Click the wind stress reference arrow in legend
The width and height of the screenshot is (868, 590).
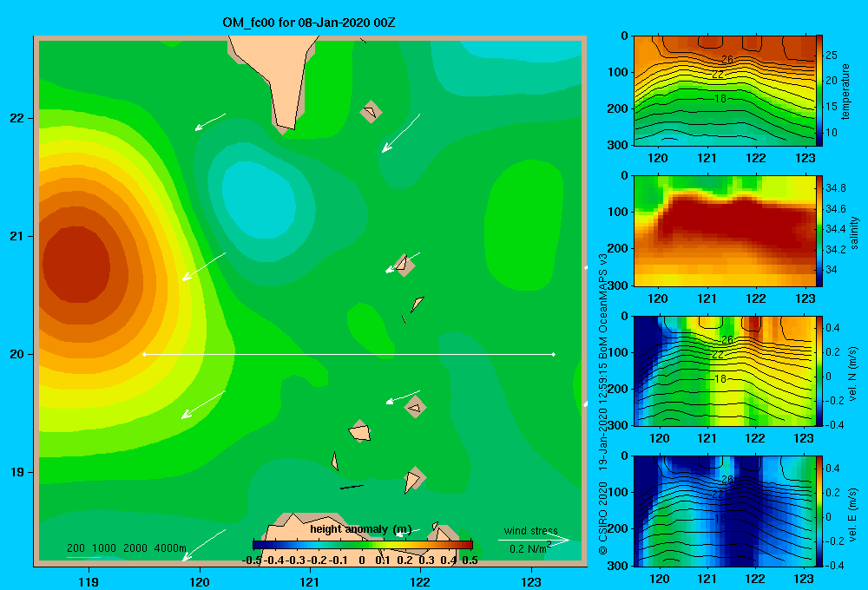tap(534, 540)
